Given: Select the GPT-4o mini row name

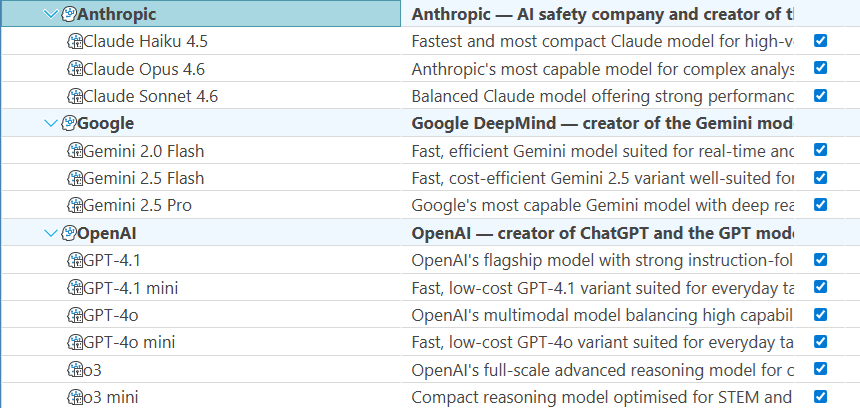Looking at the screenshot, I should pyautogui.click(x=129, y=342).
